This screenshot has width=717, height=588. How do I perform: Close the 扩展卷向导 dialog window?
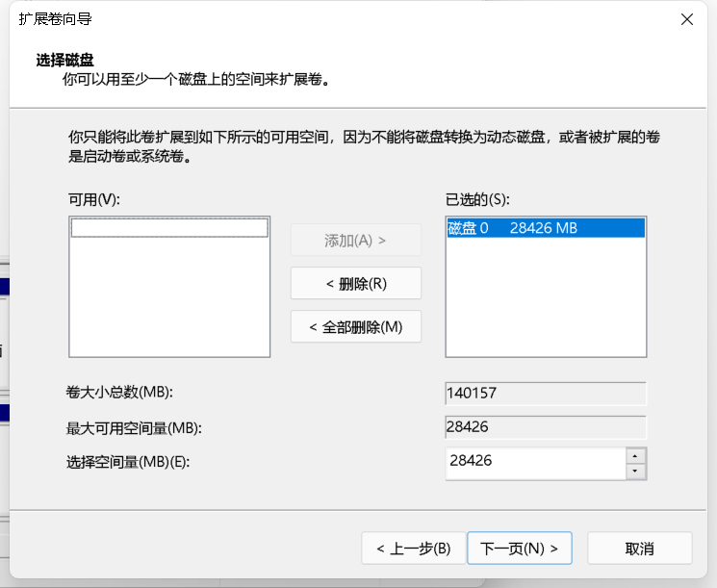click(x=686, y=19)
